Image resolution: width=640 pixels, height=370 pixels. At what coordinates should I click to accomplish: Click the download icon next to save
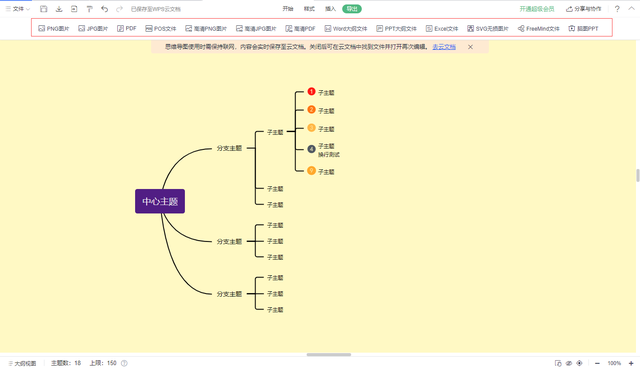59,9
